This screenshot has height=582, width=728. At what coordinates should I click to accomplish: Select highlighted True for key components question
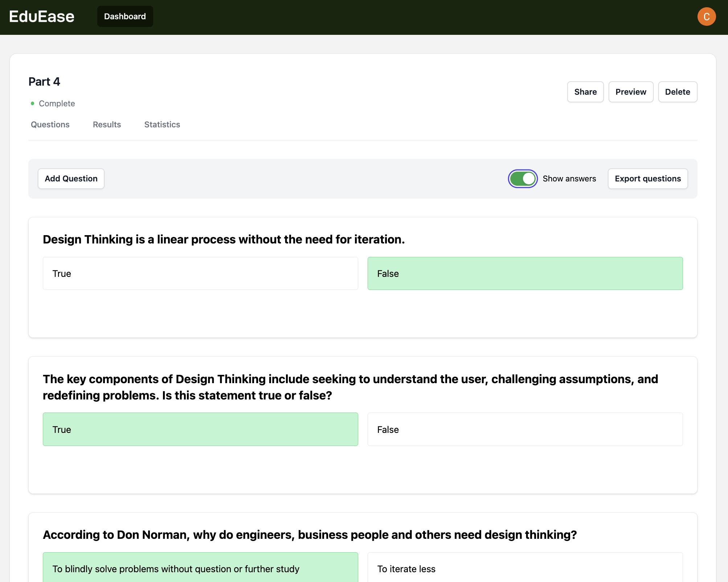[200, 429]
